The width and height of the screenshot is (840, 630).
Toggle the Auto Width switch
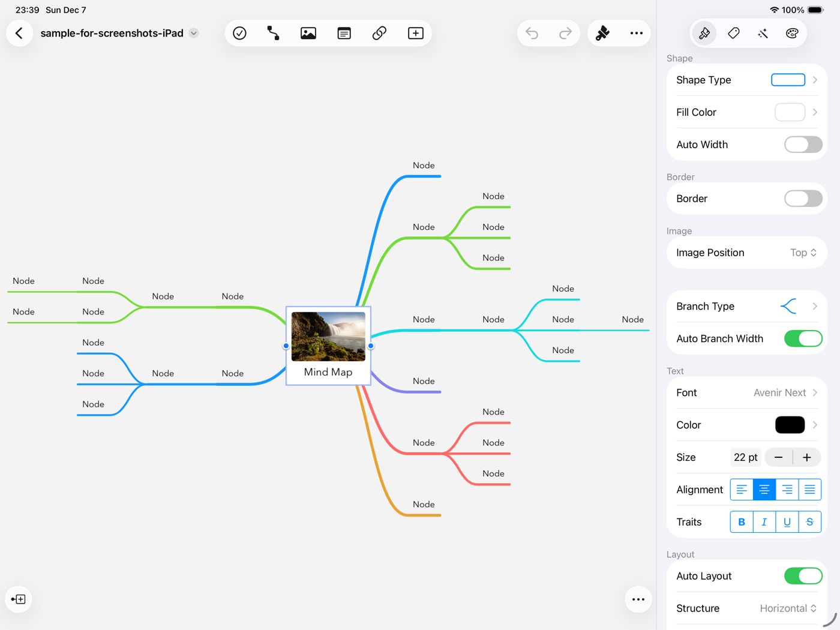[x=803, y=145]
